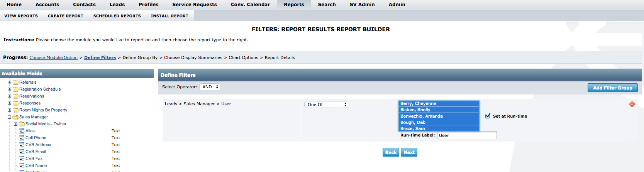
Task: Click the Run-time Label input field
Action: pos(467,135)
